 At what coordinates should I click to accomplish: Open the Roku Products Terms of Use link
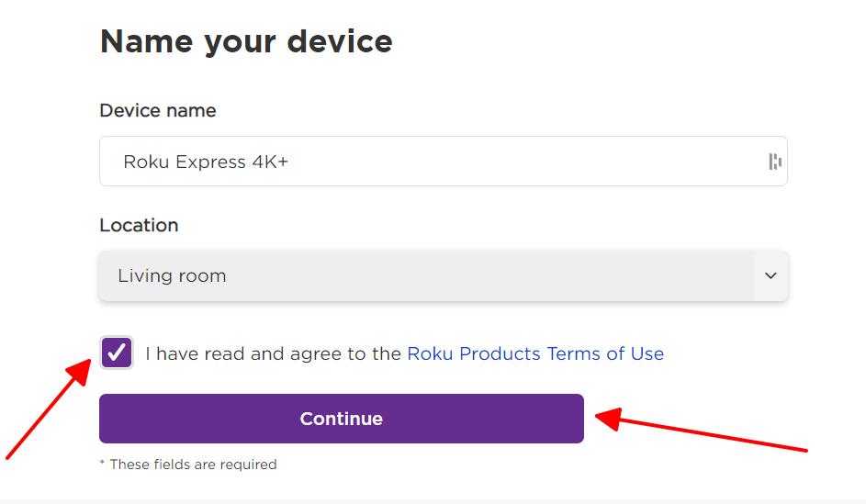(535, 353)
